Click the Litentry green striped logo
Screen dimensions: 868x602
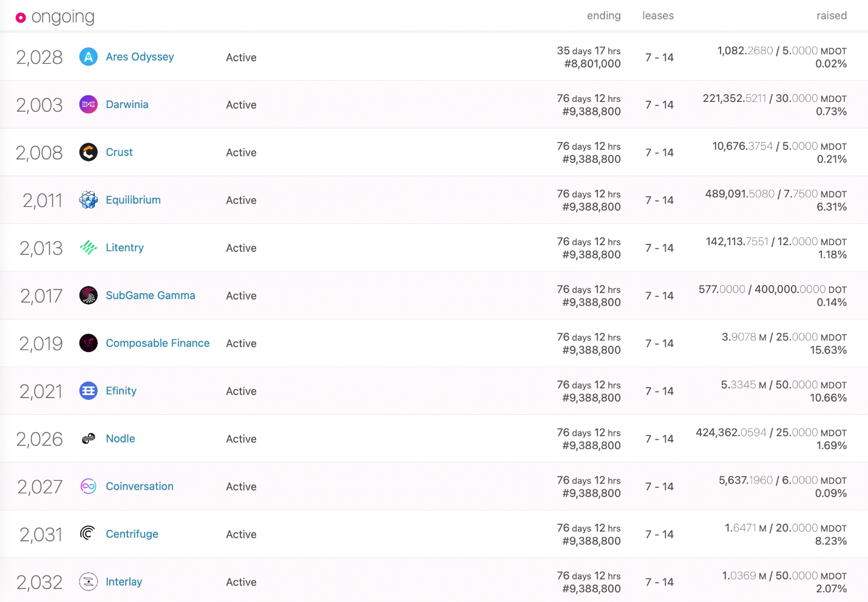tap(89, 248)
